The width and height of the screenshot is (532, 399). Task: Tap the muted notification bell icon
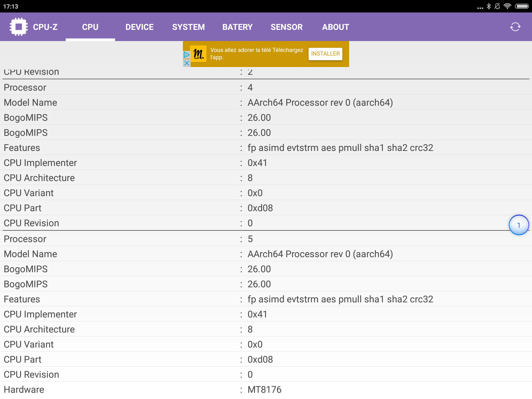click(497, 6)
